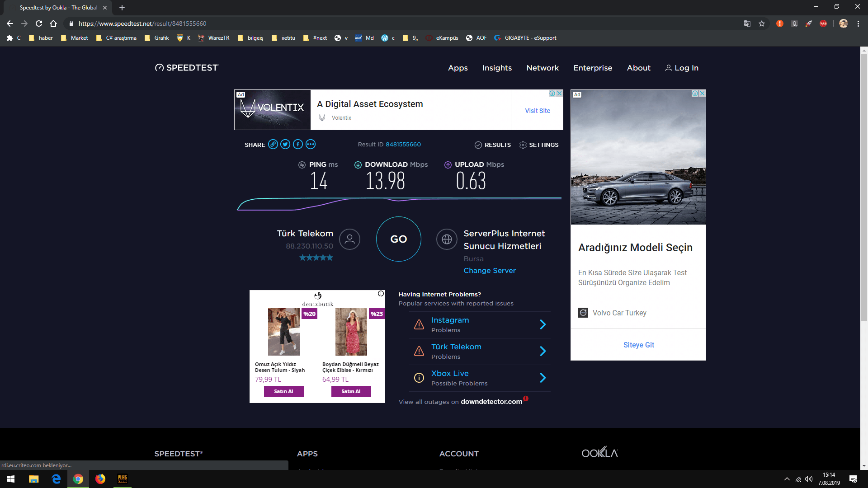868x488 pixels.
Task: Open the Network menu item
Action: [542, 68]
